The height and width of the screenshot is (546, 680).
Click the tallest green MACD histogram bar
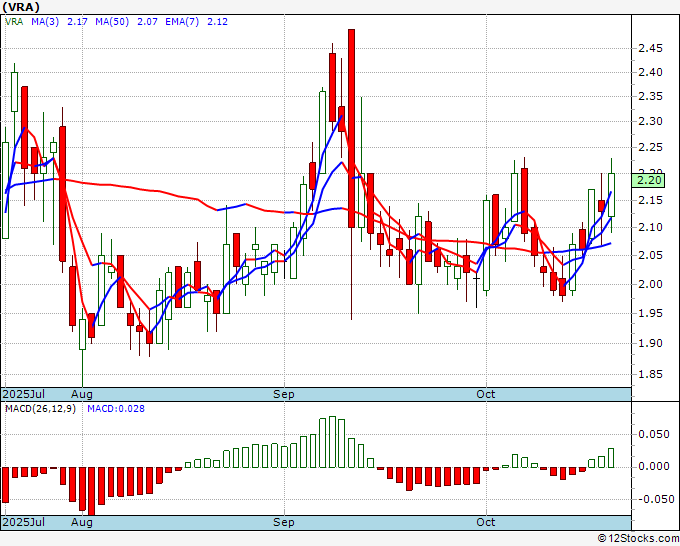coord(332,442)
